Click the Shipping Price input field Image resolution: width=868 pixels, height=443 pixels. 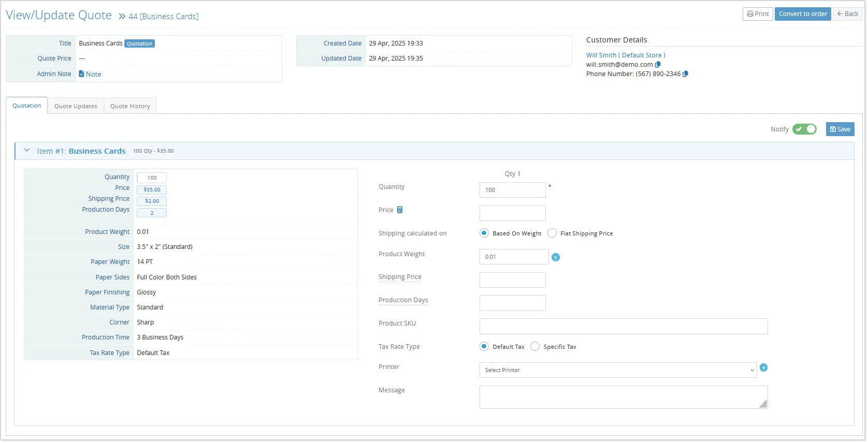(512, 280)
